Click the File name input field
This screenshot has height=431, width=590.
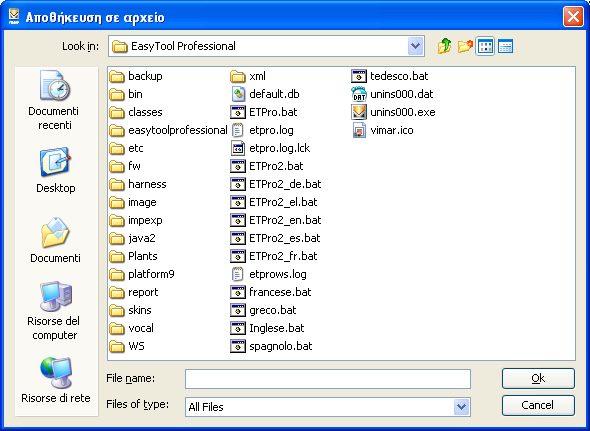[328, 379]
